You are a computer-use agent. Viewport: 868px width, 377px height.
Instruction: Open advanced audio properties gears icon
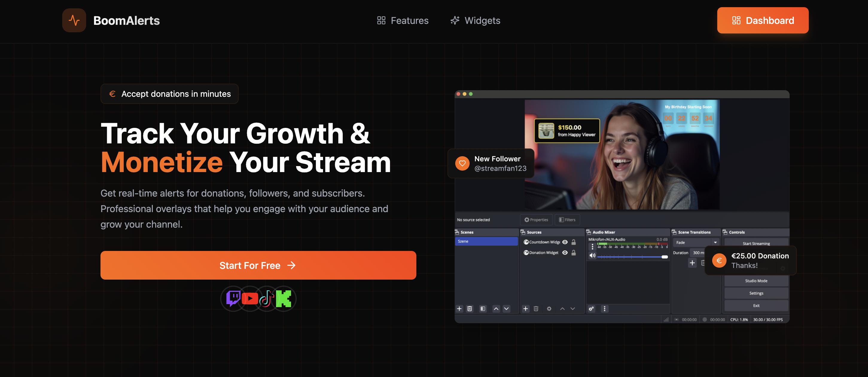coord(591,309)
